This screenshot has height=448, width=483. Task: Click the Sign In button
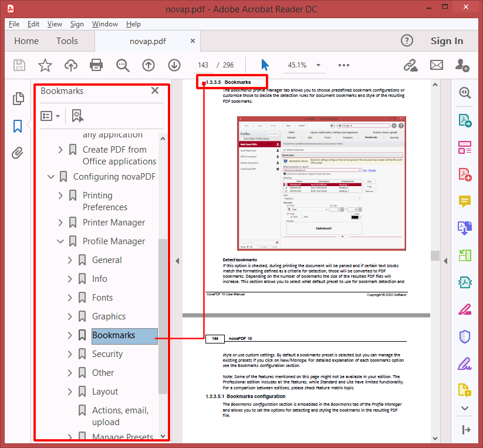tap(447, 41)
